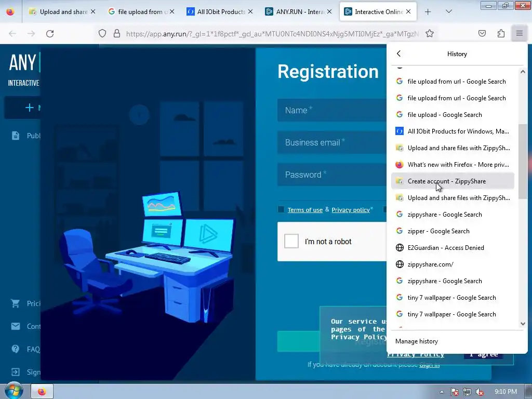Open the Extensions puzzle icon

tap(501, 33)
